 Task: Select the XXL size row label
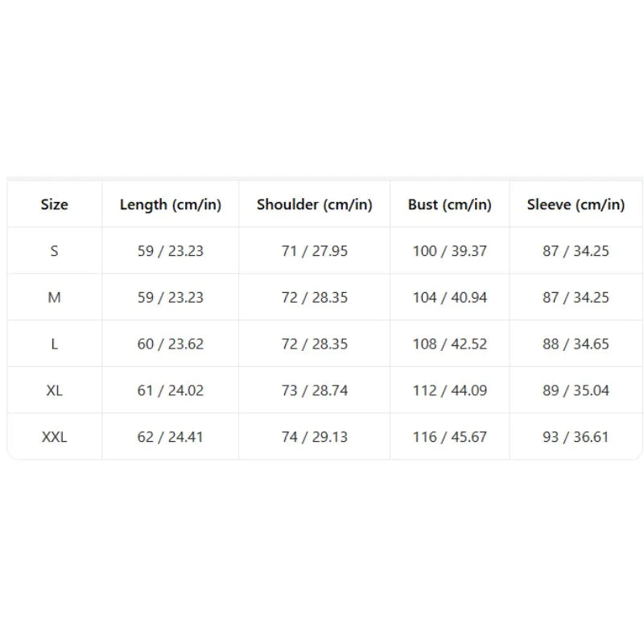(x=54, y=436)
